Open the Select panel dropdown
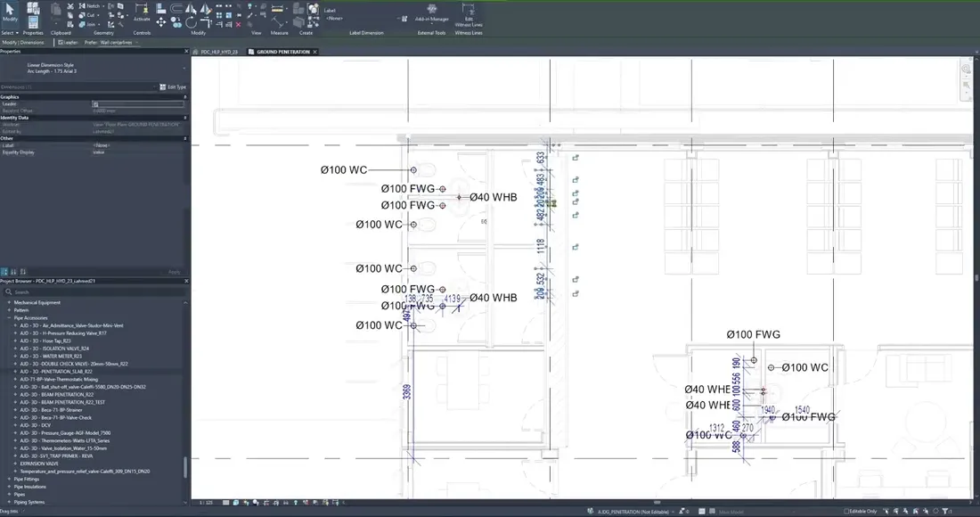980x517 pixels. coord(10,32)
